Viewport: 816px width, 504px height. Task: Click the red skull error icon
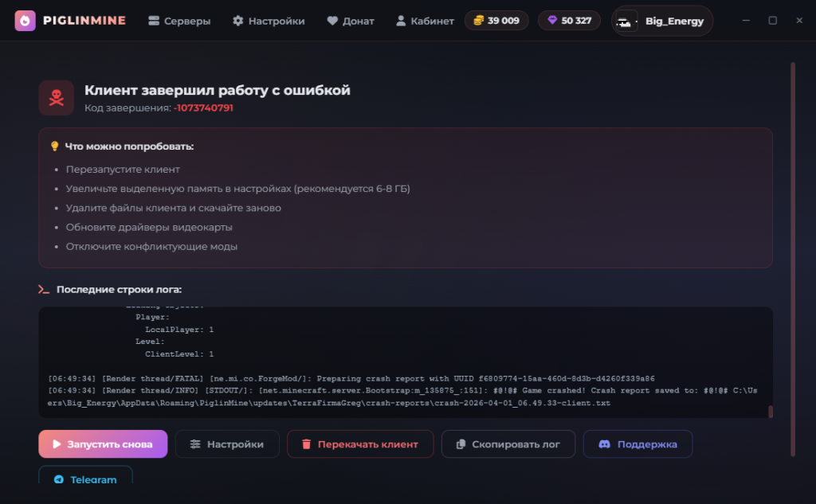click(57, 98)
